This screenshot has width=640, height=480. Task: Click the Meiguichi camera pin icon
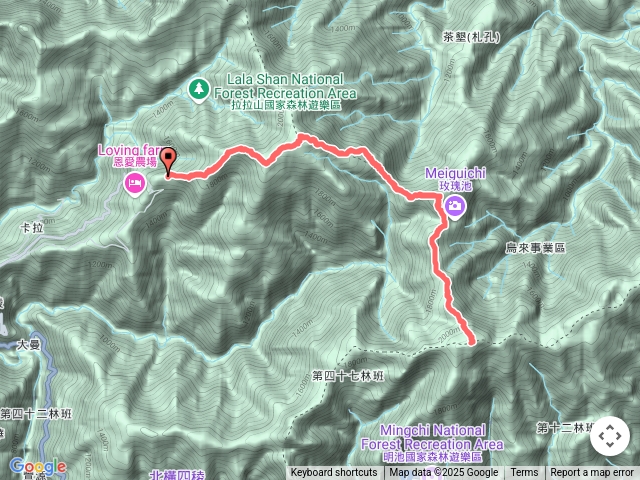455,206
